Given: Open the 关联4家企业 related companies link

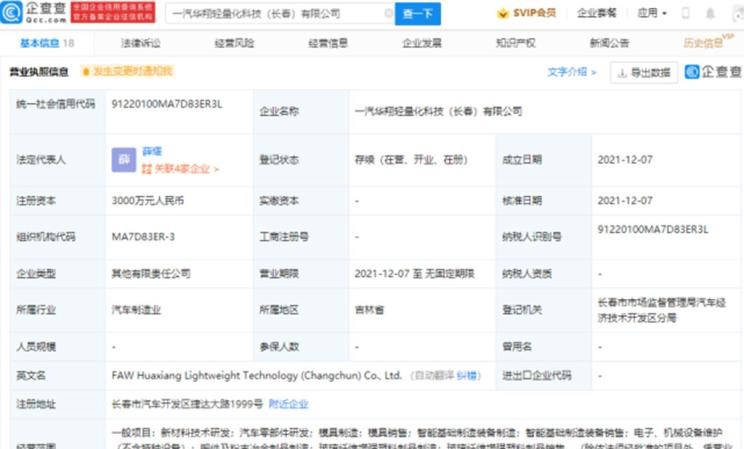Looking at the screenshot, I should point(180,169).
